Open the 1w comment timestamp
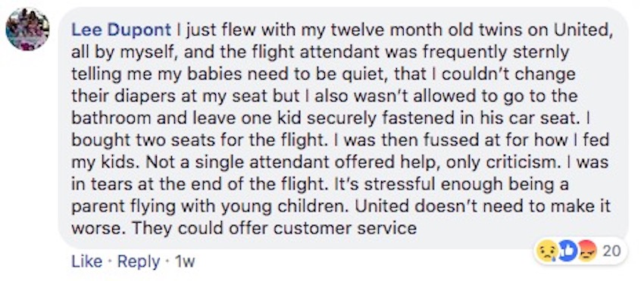This screenshot has height=281, width=644. click(184, 262)
